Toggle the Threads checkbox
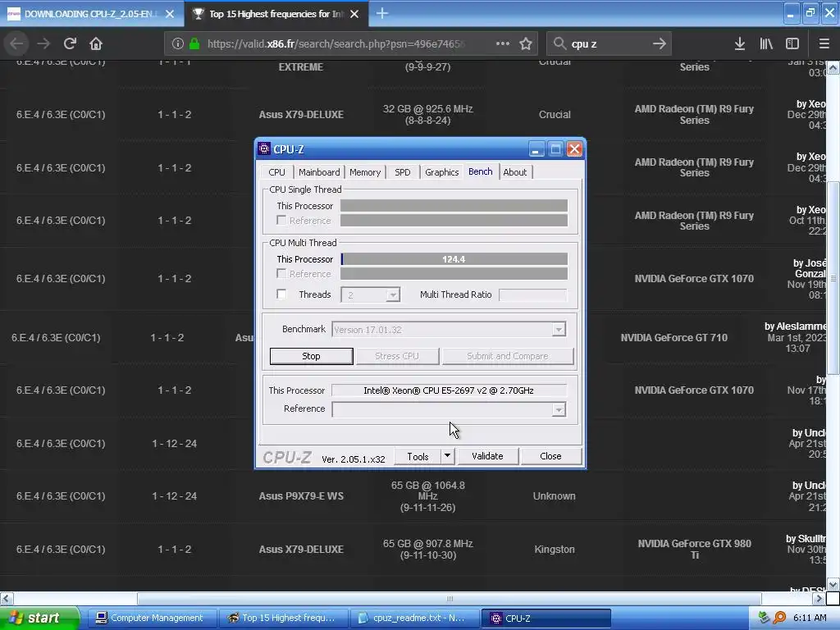The width and height of the screenshot is (840, 630). coord(281,294)
